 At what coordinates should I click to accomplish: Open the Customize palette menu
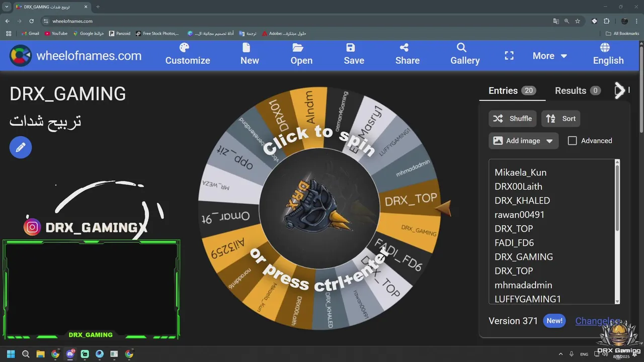(x=188, y=54)
